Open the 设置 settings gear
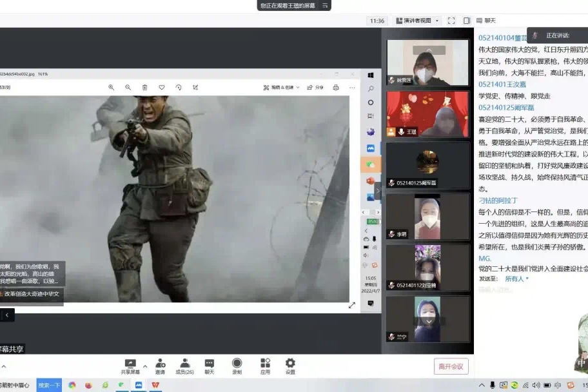 [x=290, y=366]
